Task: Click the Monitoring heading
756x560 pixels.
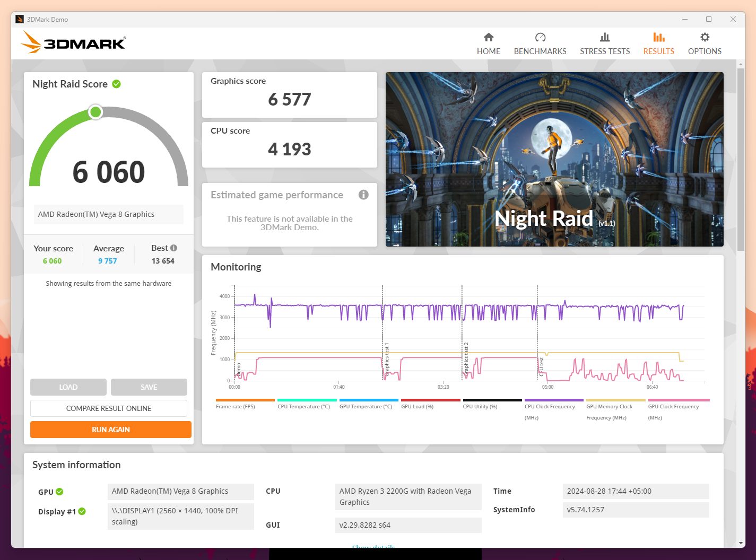Action: [x=236, y=267]
